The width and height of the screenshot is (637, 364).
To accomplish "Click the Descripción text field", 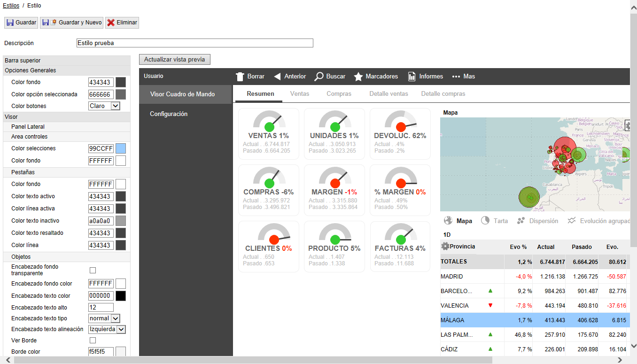I will pos(194,43).
